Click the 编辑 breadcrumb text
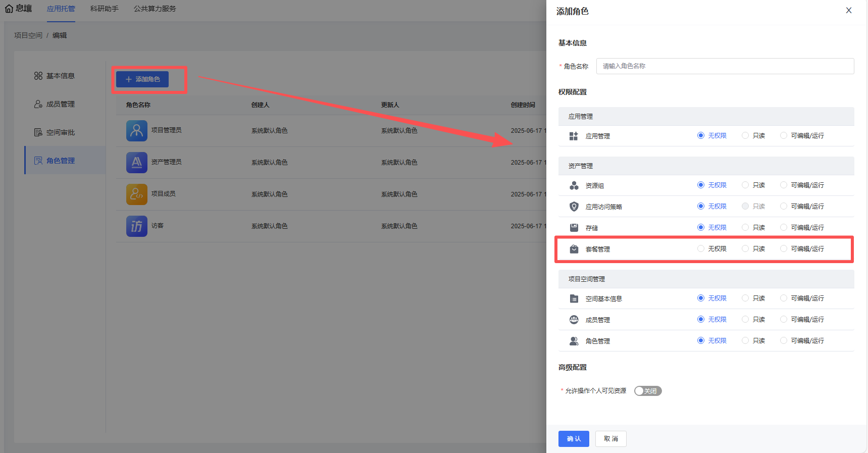868x453 pixels. (60, 35)
